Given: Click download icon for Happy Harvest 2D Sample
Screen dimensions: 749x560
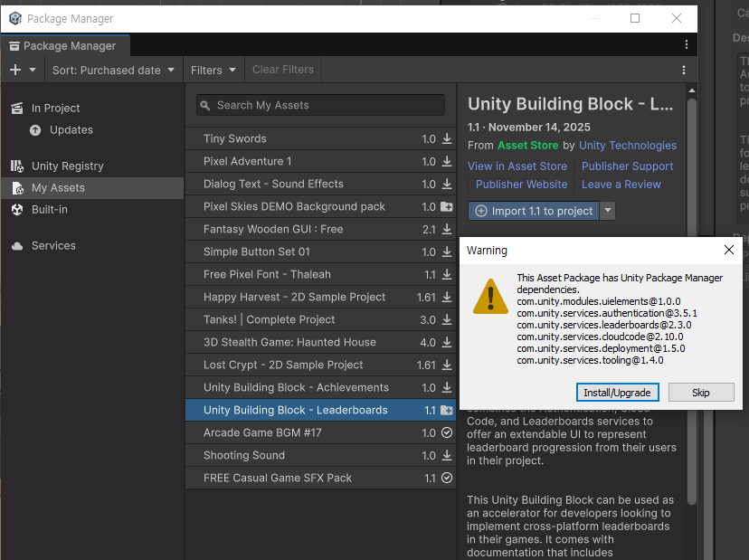Looking at the screenshot, I should [x=447, y=297].
